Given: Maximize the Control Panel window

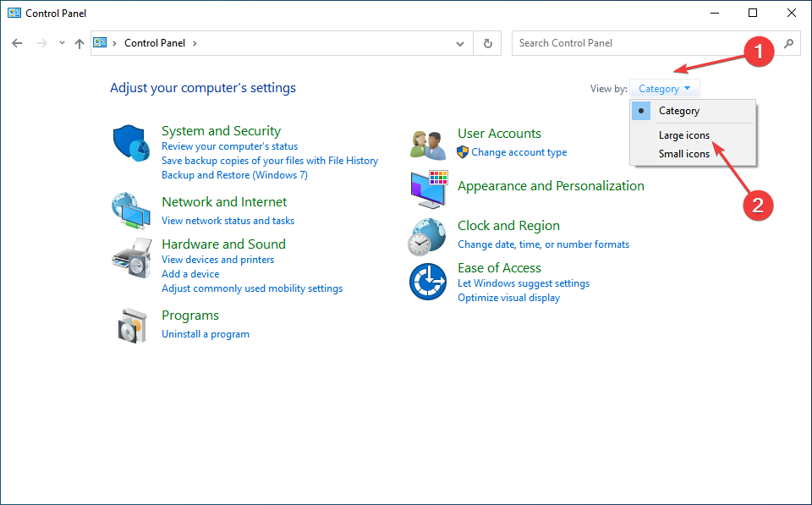Looking at the screenshot, I should pos(753,13).
